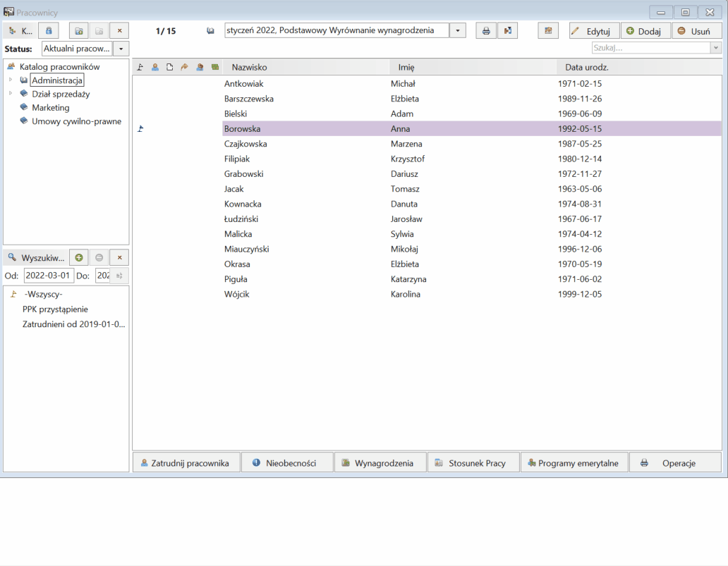
Task: Click the add folder icon button
Action: [x=79, y=31]
